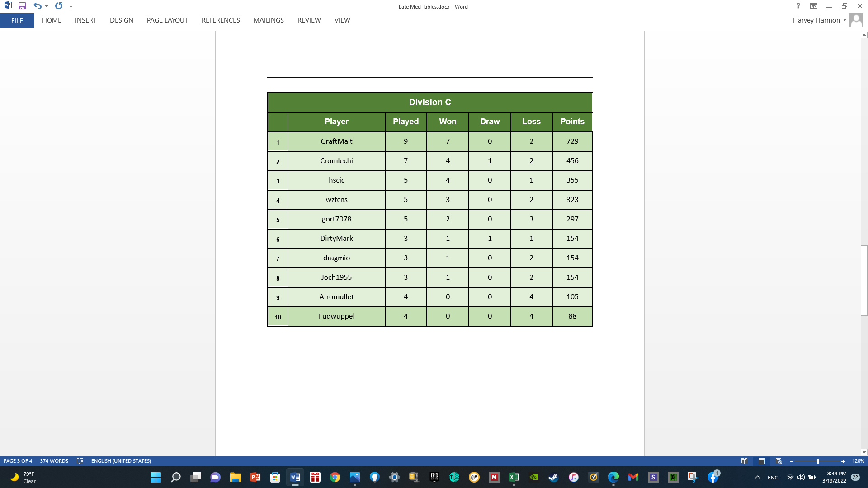Viewport: 868px width, 488px height.
Task: Open Zoom dialog via 120% level
Action: (x=858, y=461)
